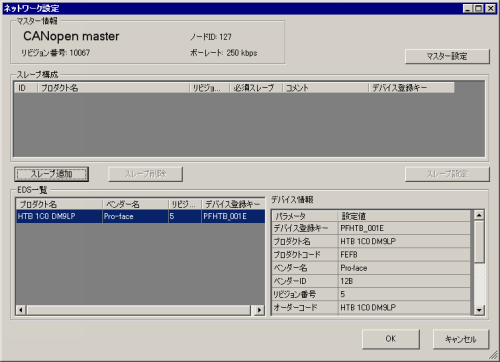The width and height of the screenshot is (500, 362).
Task: Click the disabled スレーブ設定 button
Action: pyautogui.click(x=447, y=174)
